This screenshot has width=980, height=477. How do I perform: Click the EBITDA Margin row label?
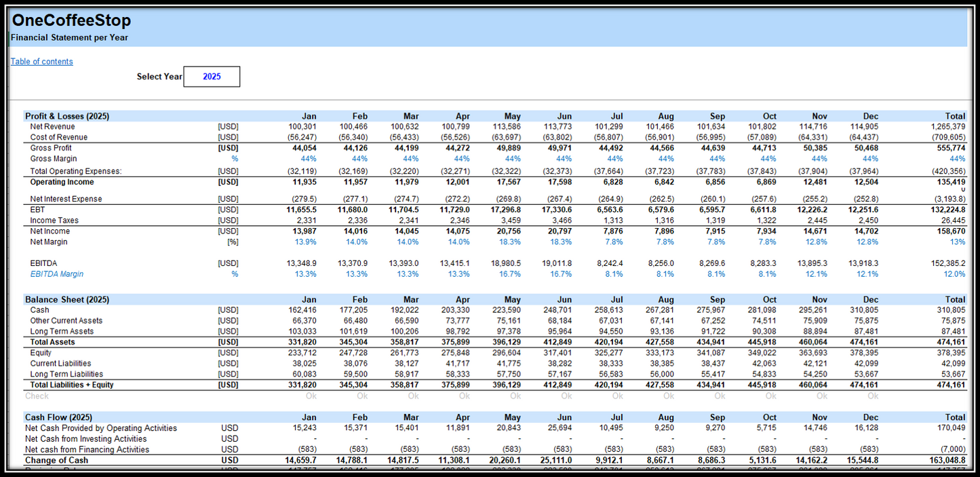(x=57, y=274)
